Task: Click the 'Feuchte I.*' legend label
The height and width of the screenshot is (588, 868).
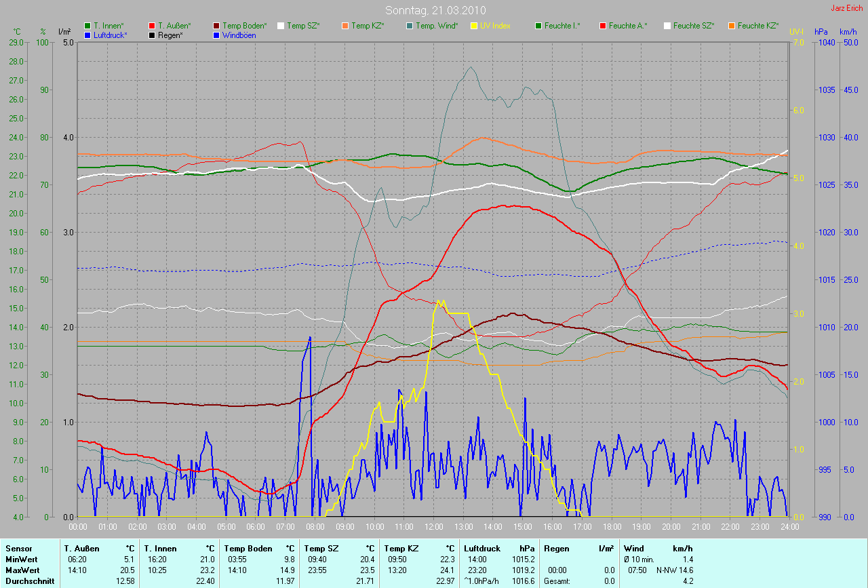Action: (562, 26)
